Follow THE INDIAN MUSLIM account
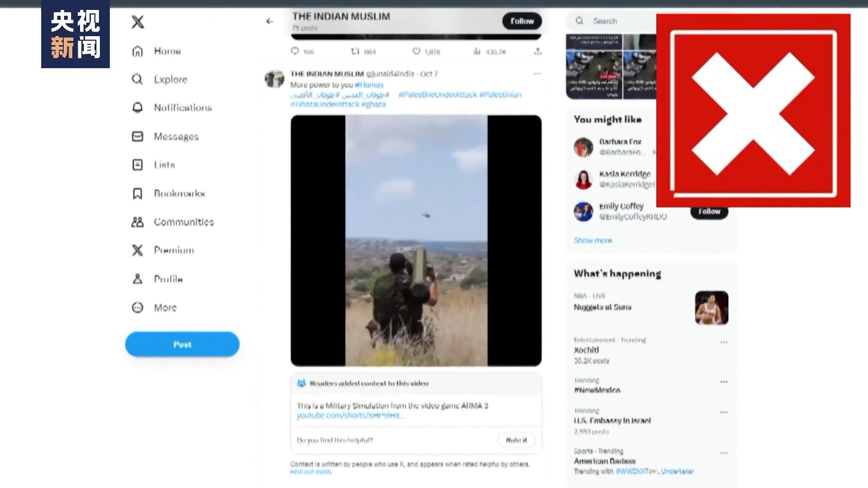The height and width of the screenshot is (488, 868). tap(522, 21)
